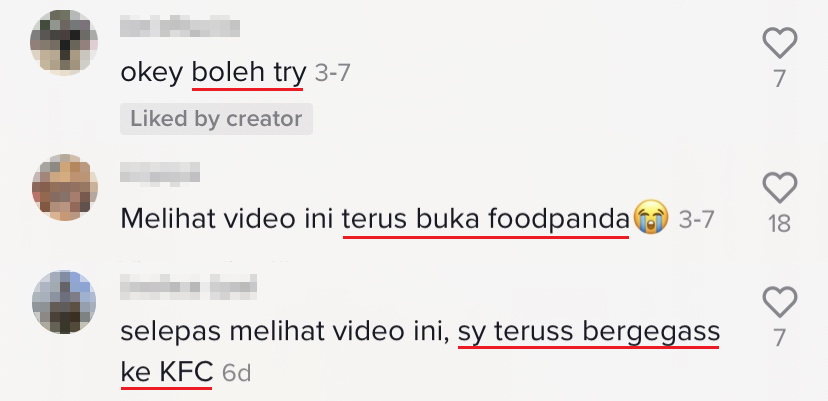Select the "okey boleh try" comment text
The width and height of the screenshot is (828, 401).
pos(213,73)
